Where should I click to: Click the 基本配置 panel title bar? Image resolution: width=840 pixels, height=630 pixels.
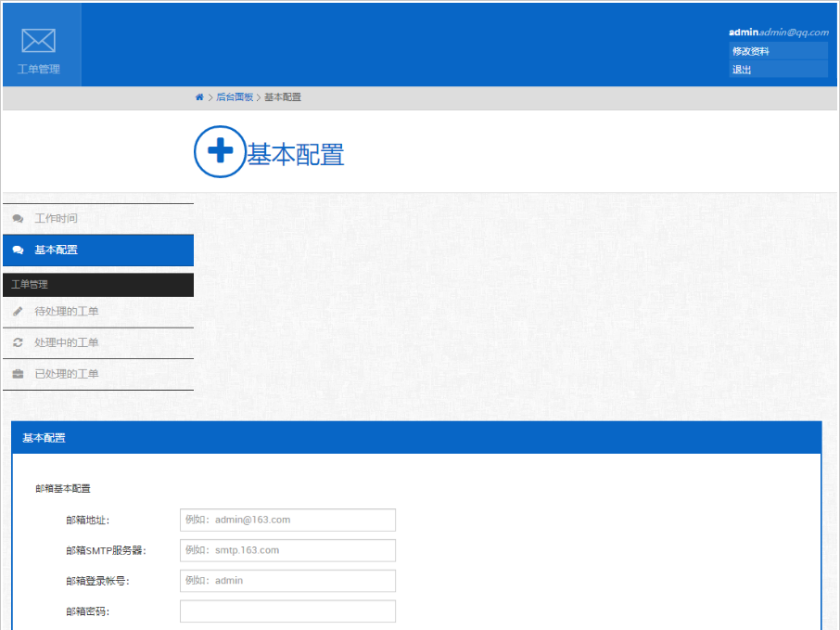(x=416, y=438)
